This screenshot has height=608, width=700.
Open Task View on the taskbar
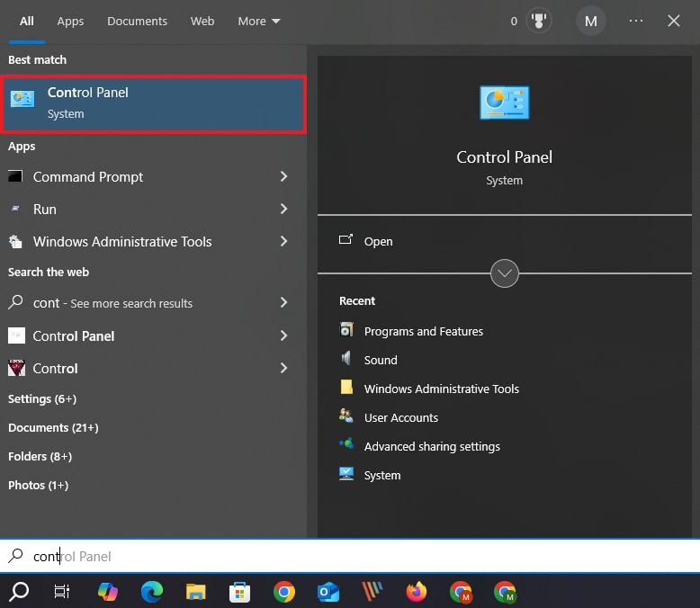click(61, 592)
